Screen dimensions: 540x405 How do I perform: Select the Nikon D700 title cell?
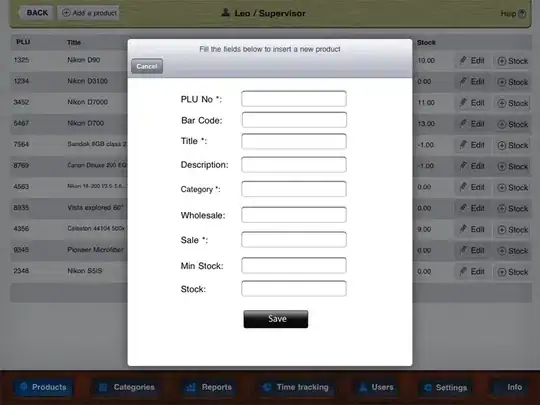click(85, 123)
